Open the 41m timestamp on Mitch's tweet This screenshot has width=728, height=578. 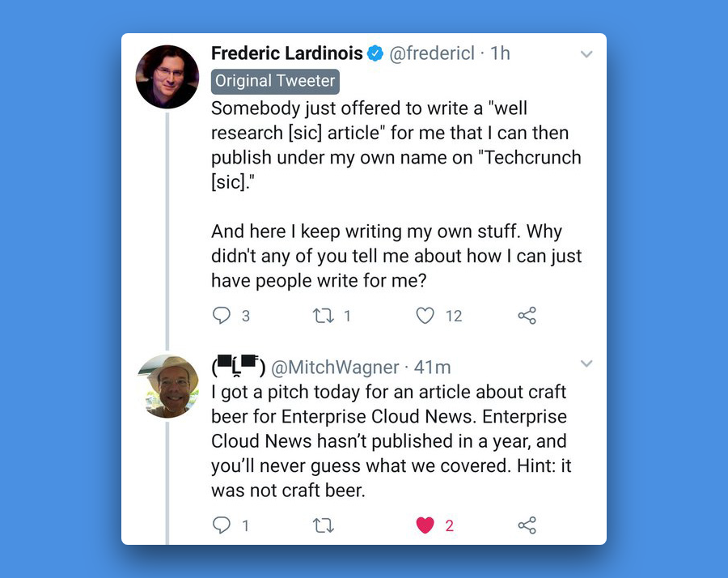pos(432,367)
